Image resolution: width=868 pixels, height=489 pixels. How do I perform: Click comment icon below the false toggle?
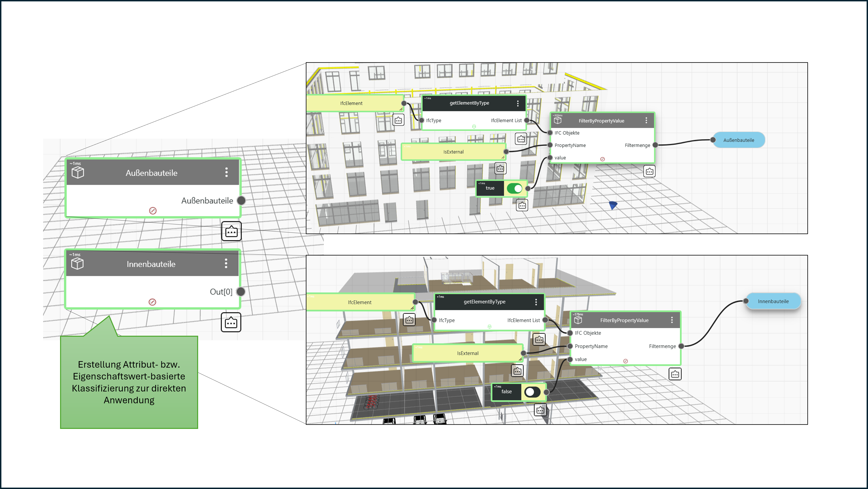(540, 410)
